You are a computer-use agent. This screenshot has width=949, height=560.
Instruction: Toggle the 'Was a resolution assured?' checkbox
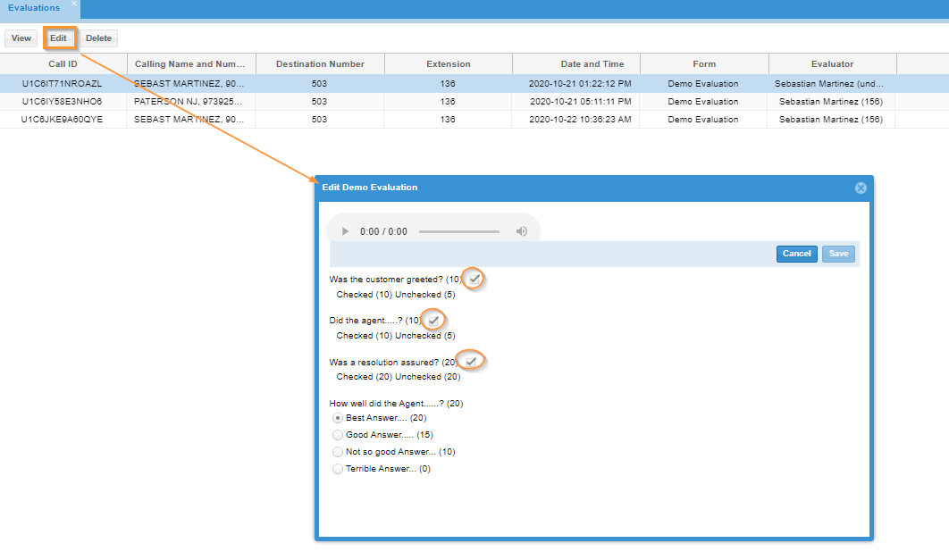point(471,362)
